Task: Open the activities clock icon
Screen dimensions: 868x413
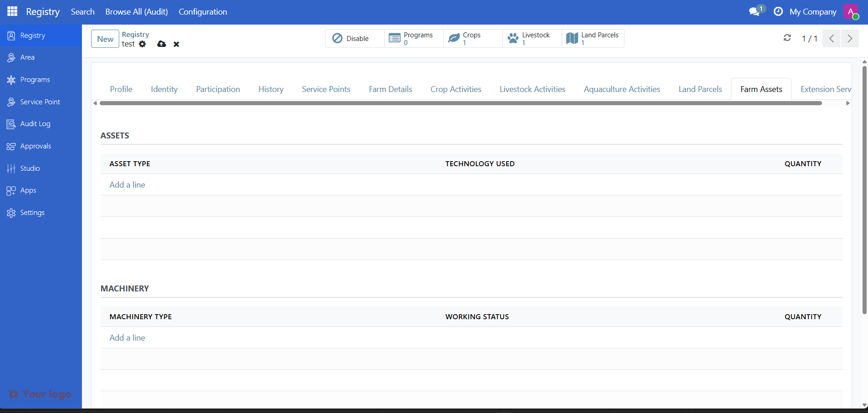Action: (x=778, y=11)
